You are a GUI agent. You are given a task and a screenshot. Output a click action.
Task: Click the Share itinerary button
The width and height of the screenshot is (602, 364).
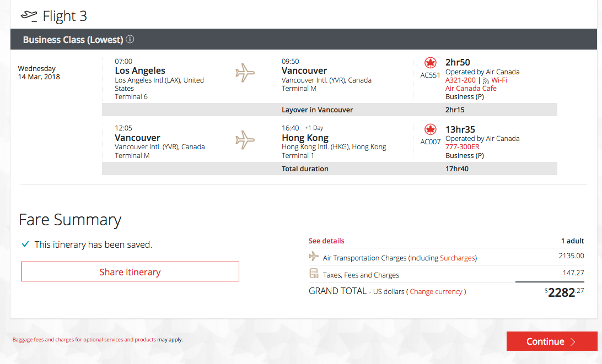tap(130, 271)
